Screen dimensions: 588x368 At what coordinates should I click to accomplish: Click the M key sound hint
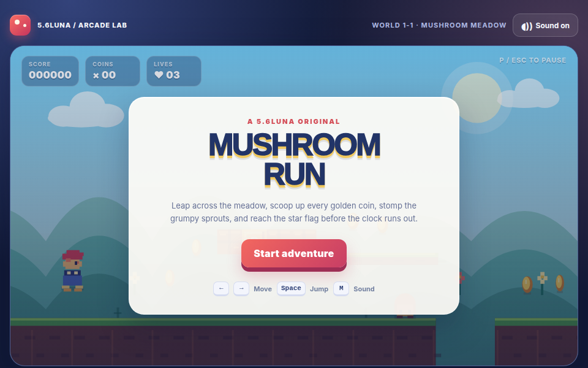pyautogui.click(x=341, y=288)
